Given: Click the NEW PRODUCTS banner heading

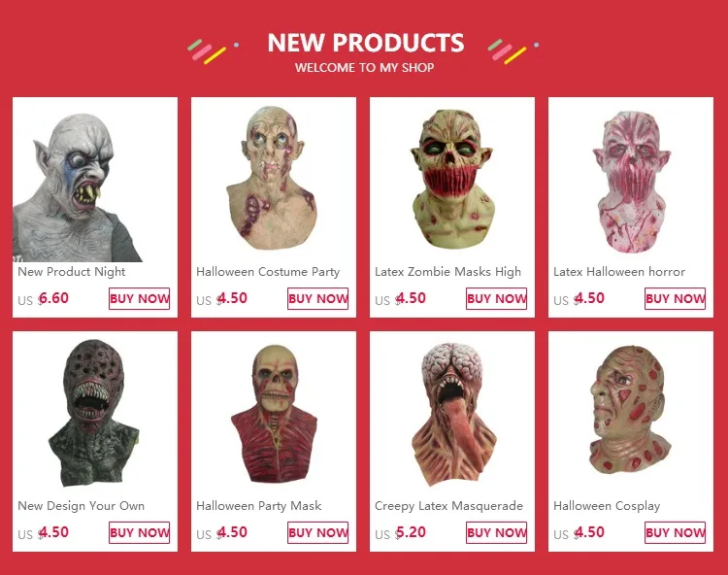Looking at the screenshot, I should tap(365, 43).
